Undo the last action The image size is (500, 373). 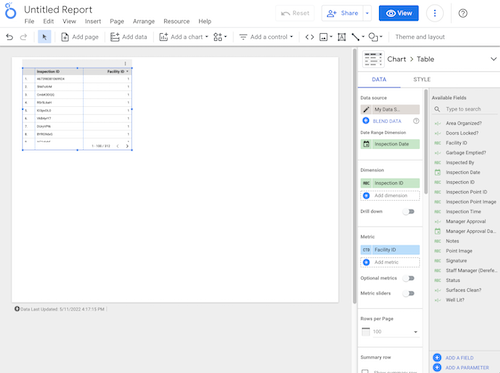(10, 37)
